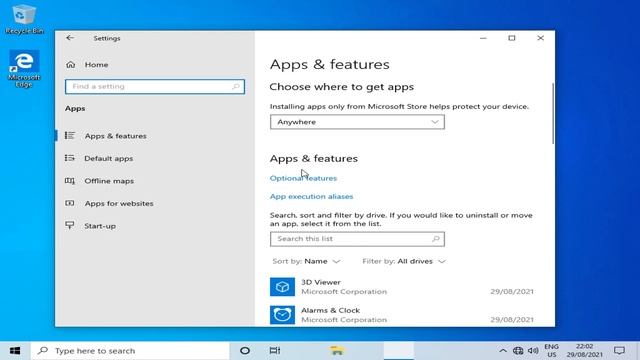Click the taskbar Type here to search box
This screenshot has width=640, height=360.
pos(130,351)
